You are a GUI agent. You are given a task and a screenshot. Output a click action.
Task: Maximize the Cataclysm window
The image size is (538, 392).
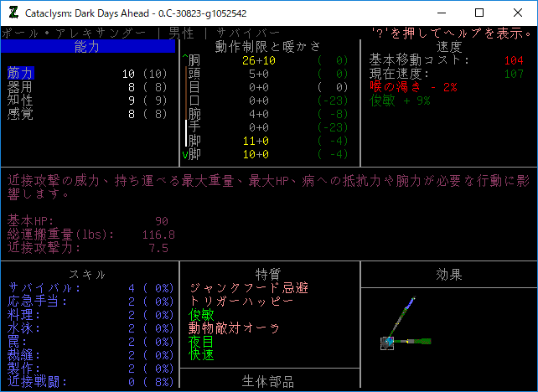tap(479, 13)
